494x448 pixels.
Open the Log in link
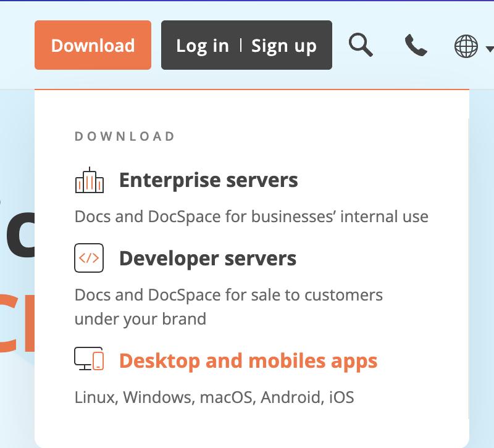[x=203, y=46]
